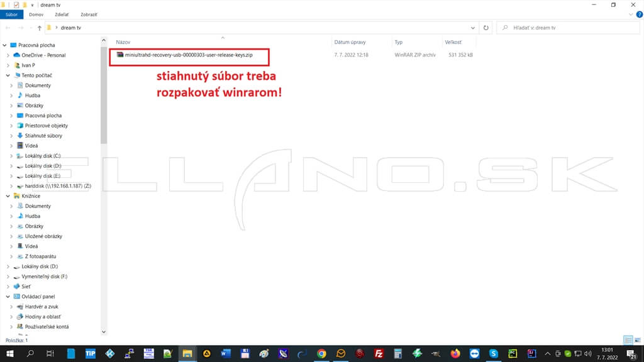Open Firefox from taskbar
The height and width of the screenshot is (362, 644).
coord(455,353)
